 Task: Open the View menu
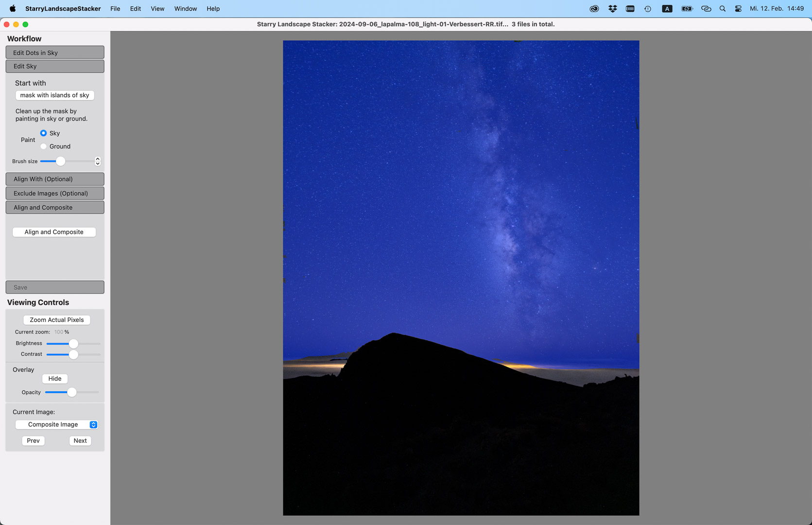pos(157,9)
